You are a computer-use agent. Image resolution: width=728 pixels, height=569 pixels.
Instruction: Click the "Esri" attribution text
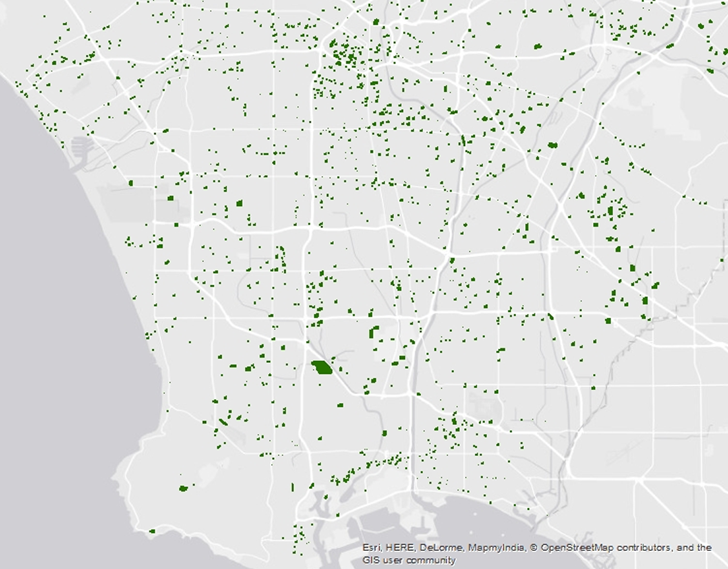point(371,548)
